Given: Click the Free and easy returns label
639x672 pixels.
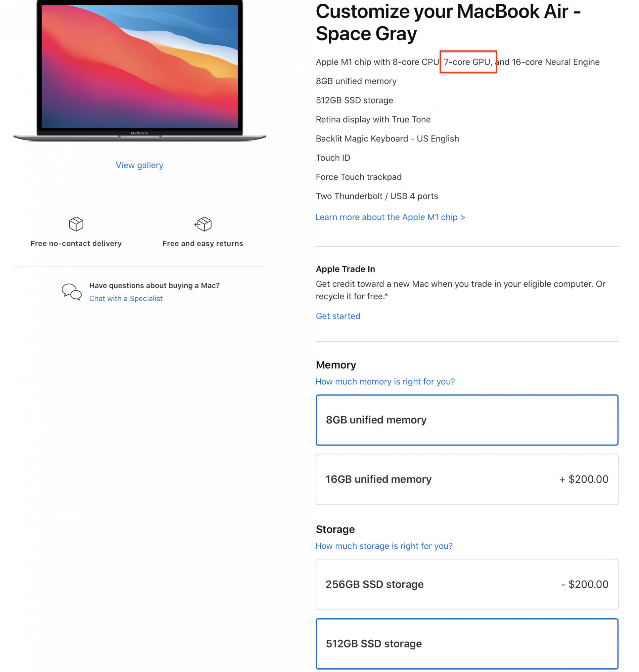Looking at the screenshot, I should click(x=203, y=243).
